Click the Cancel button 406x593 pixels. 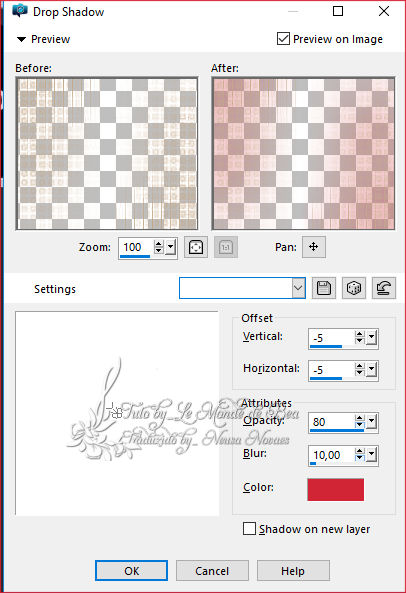[212, 570]
